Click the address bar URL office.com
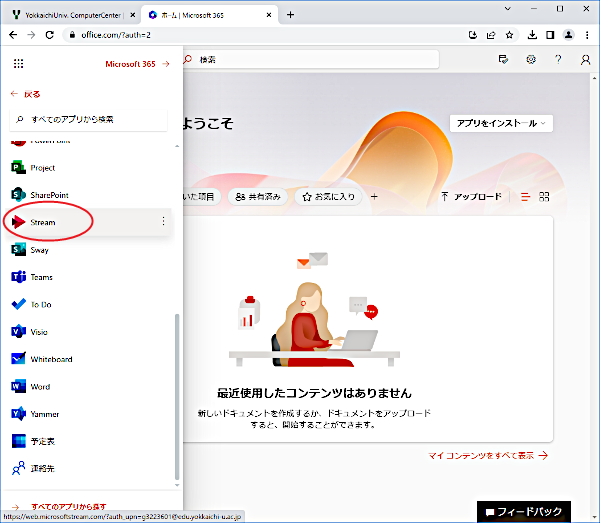This screenshot has height=523, width=600. (x=116, y=35)
